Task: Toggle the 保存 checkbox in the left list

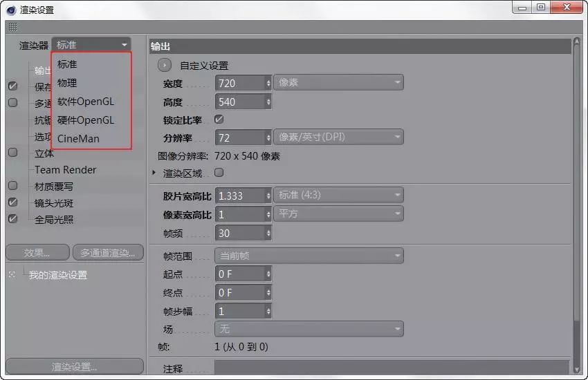Action: [12, 86]
